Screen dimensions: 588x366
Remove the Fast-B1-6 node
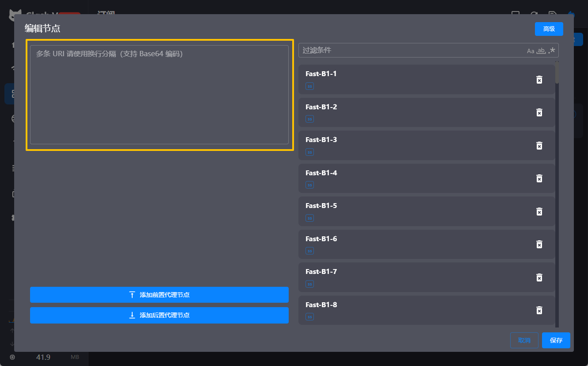(539, 244)
